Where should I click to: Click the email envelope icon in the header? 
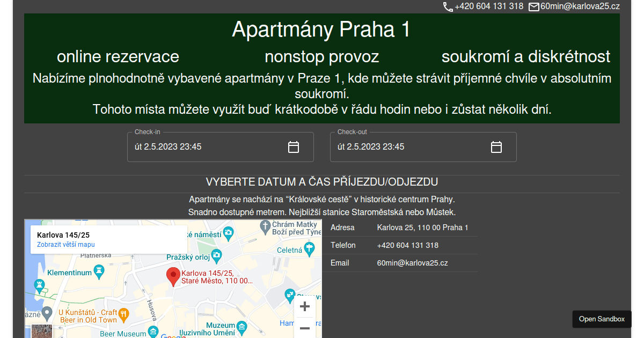(x=534, y=7)
